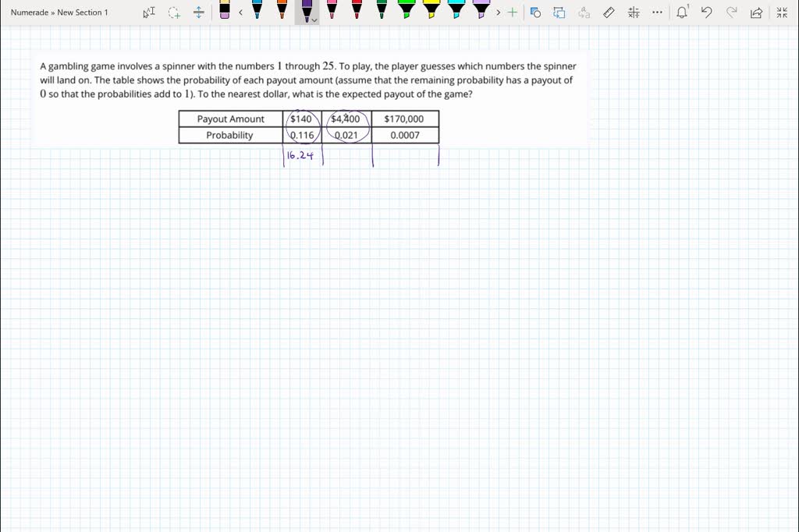Open the More options ellipsis menu

(657, 12)
